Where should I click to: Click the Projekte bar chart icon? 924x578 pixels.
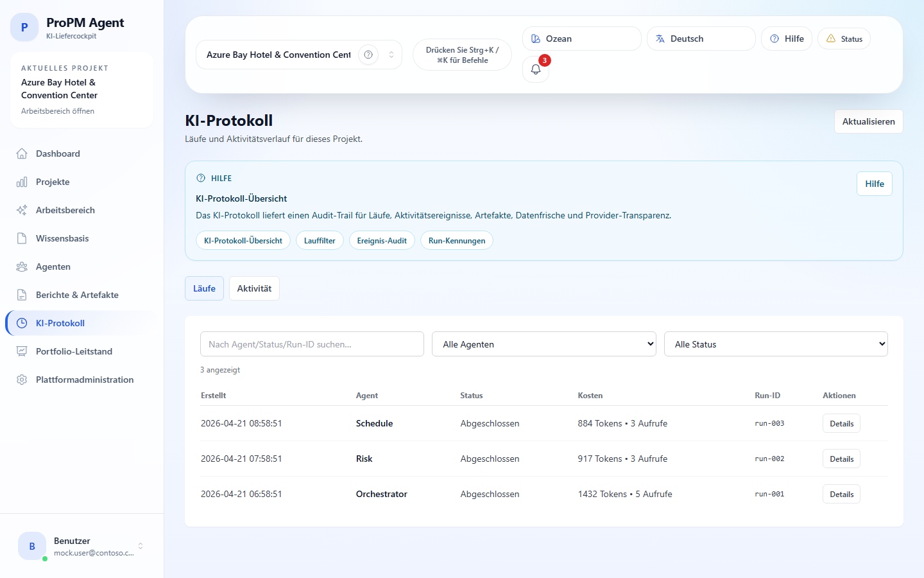point(22,182)
